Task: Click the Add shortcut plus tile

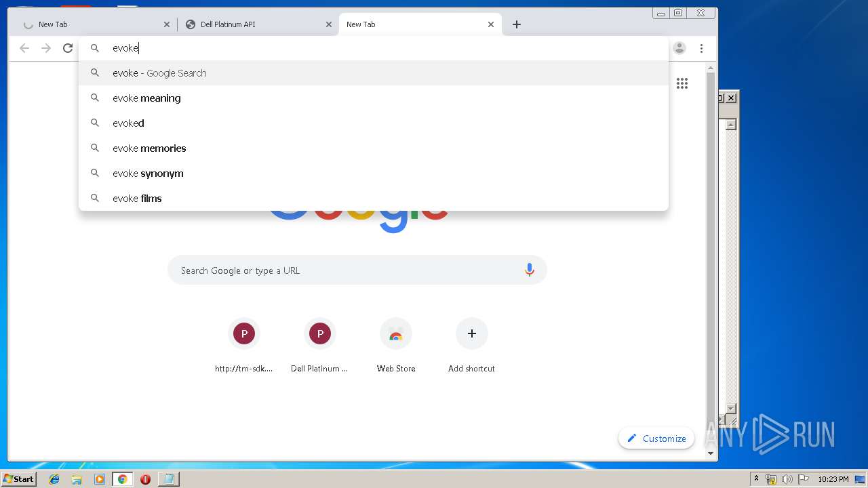Action: [x=472, y=346]
